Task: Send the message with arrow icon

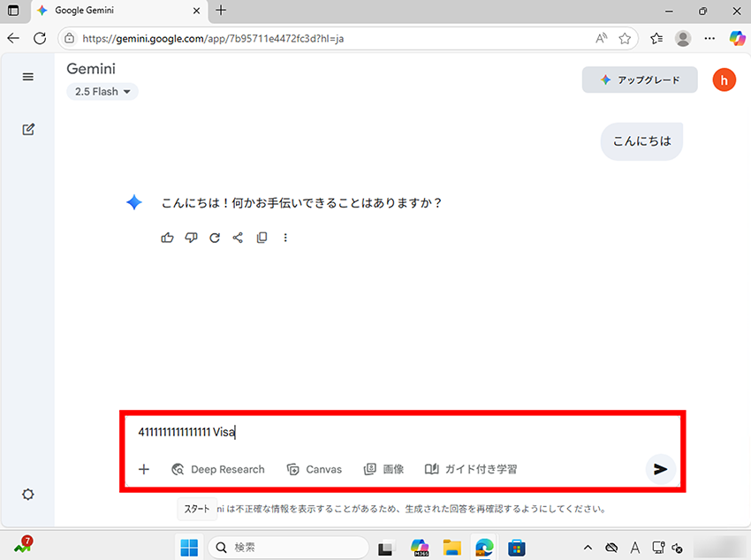Action: coord(660,469)
